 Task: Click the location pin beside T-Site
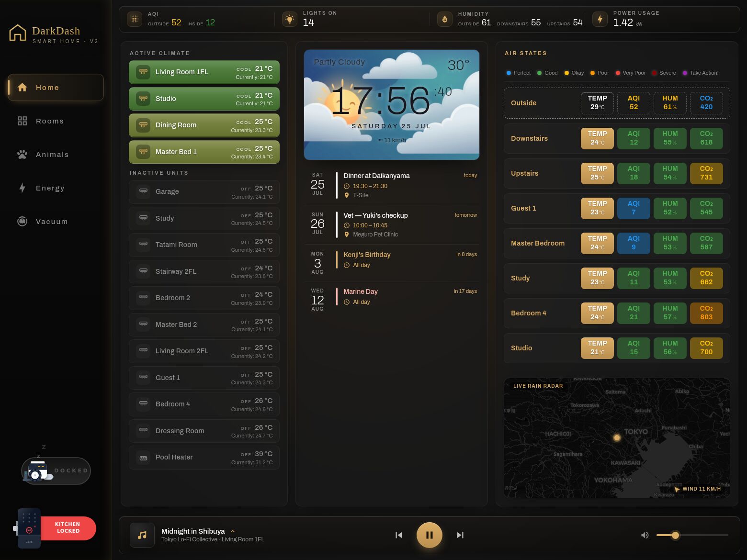(x=347, y=195)
